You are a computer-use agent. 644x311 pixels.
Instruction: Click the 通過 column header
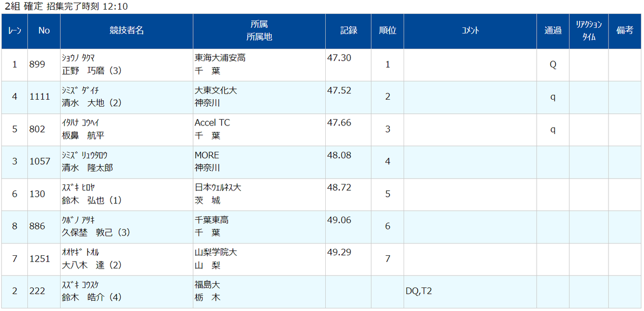point(553,31)
